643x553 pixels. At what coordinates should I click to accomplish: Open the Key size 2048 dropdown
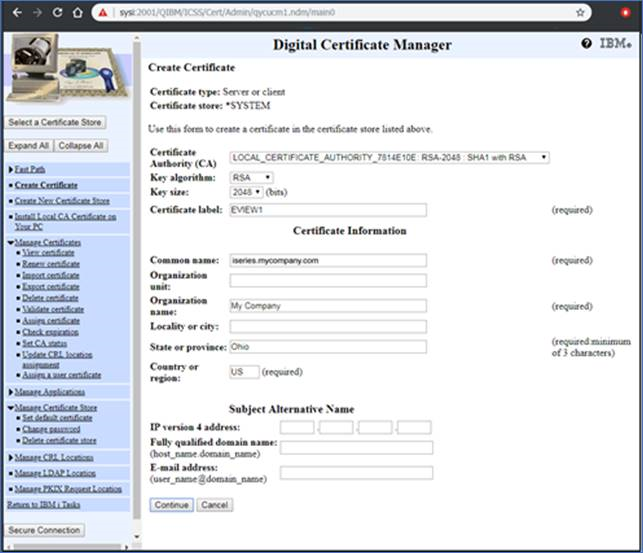tap(246, 192)
